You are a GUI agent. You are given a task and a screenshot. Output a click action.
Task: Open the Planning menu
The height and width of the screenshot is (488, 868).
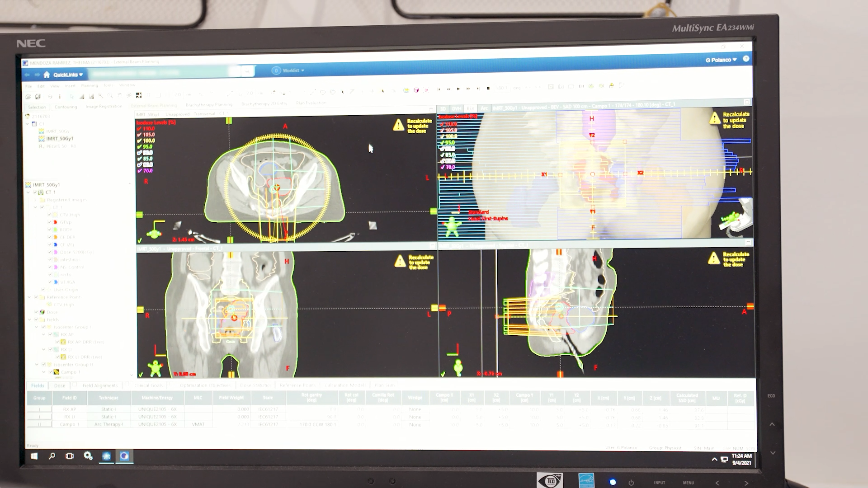(89, 85)
